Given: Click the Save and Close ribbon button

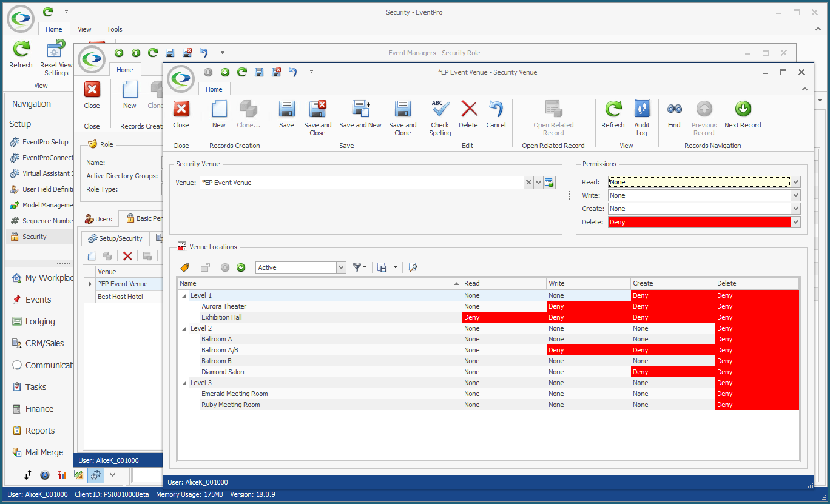Looking at the screenshot, I should [318, 118].
